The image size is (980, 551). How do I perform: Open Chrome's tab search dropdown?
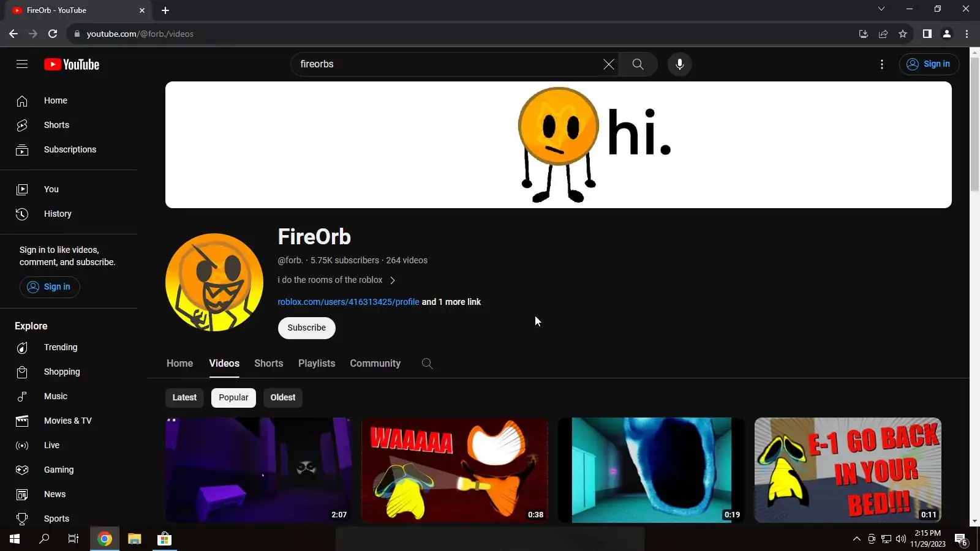[881, 9]
